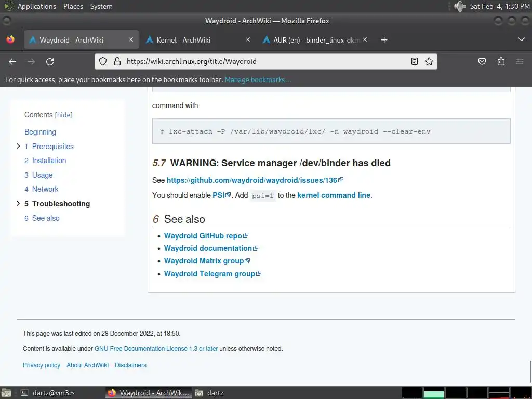Image resolution: width=532 pixels, height=399 pixels.
Task: Open the Applications menu
Action: pyautogui.click(x=37, y=6)
